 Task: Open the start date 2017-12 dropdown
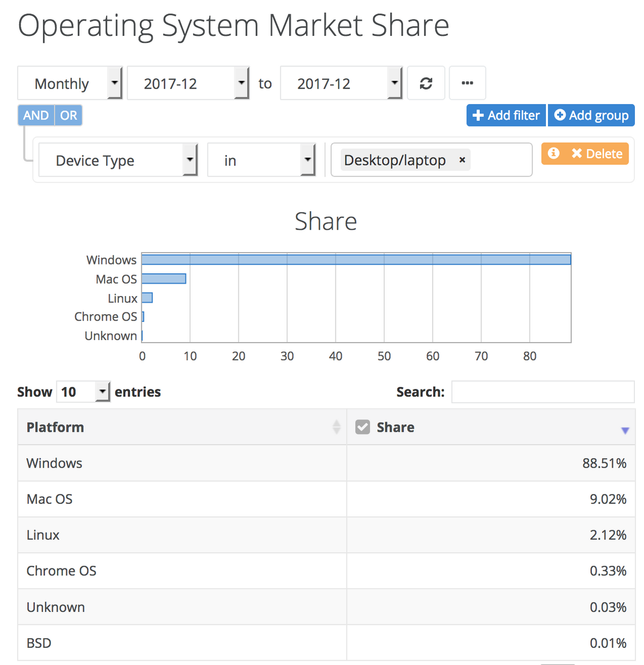pos(188,83)
